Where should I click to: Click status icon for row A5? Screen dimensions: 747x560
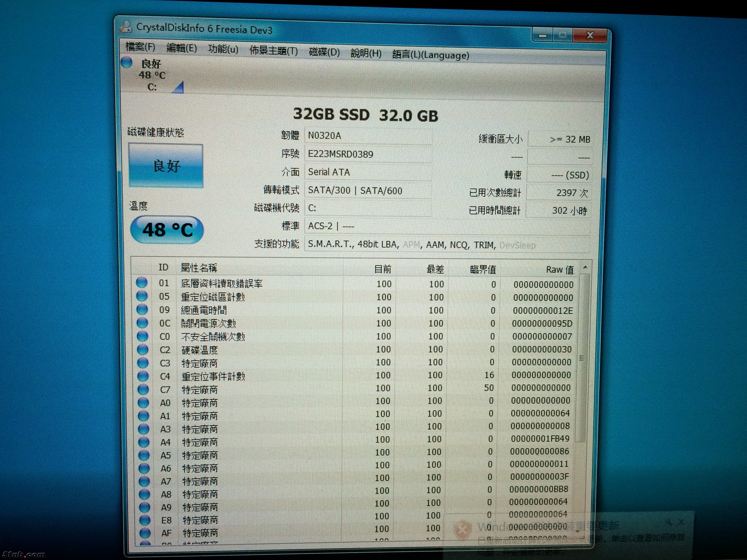144,455
